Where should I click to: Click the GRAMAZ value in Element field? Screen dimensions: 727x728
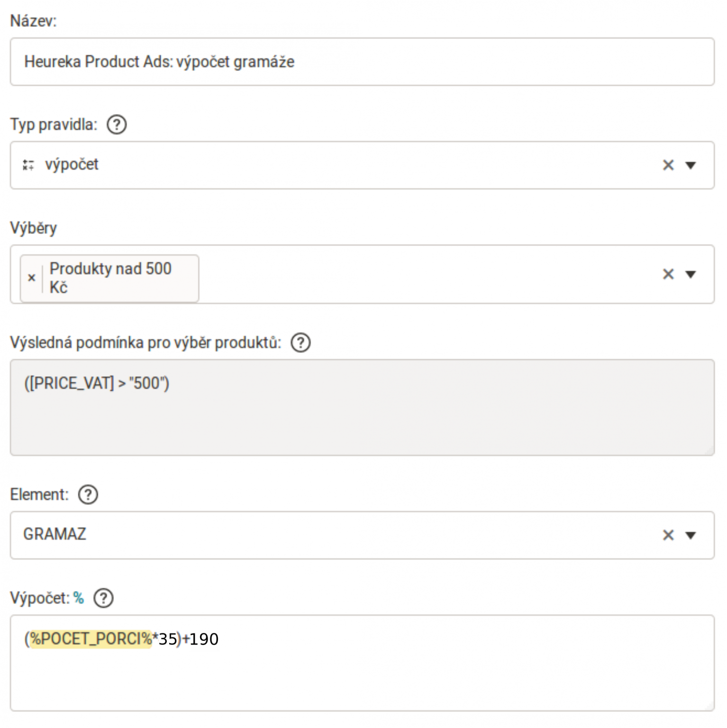pos(55,534)
